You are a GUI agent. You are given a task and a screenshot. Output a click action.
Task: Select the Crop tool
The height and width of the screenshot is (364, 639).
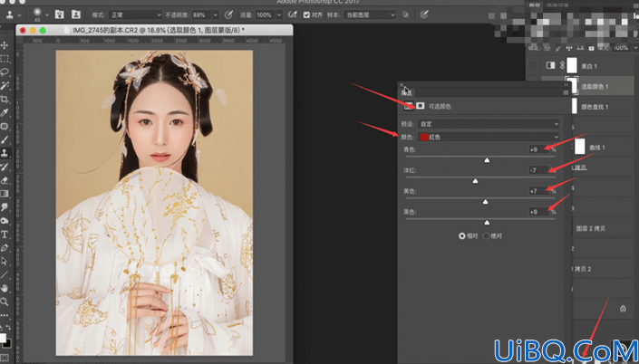pyautogui.click(x=5, y=99)
